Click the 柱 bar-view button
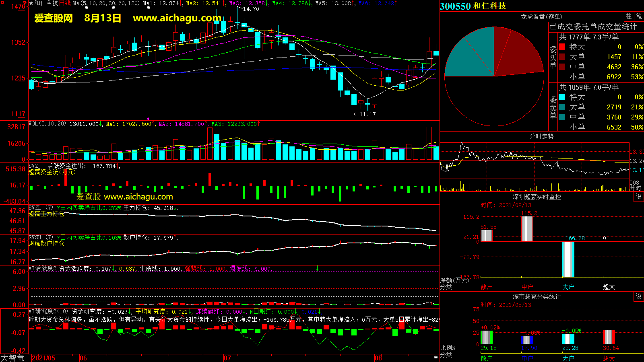The height and width of the screenshot is (362, 644). 629,16
